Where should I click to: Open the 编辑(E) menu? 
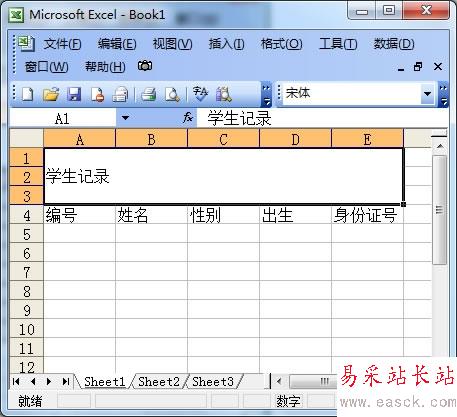pos(117,44)
